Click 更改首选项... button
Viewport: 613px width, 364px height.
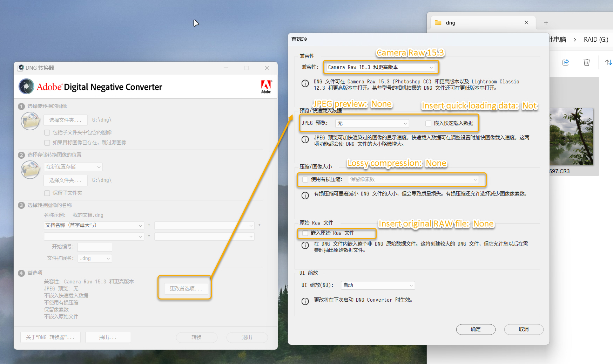click(186, 288)
